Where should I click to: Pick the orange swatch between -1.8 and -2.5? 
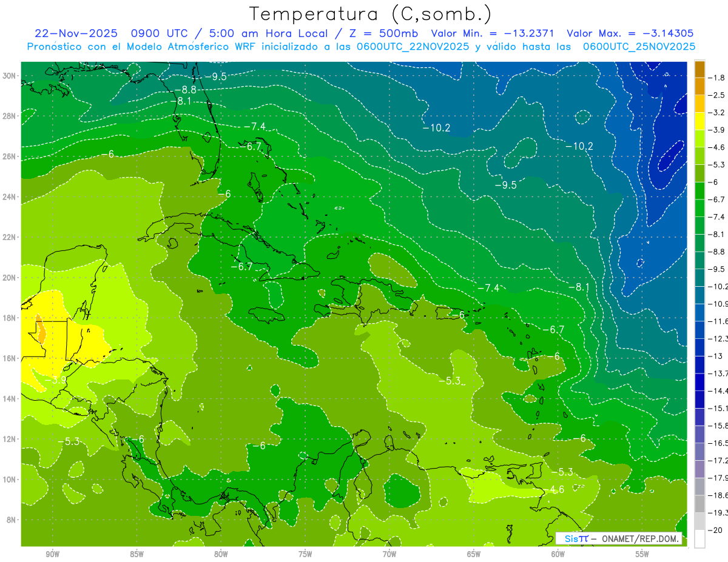(x=699, y=86)
